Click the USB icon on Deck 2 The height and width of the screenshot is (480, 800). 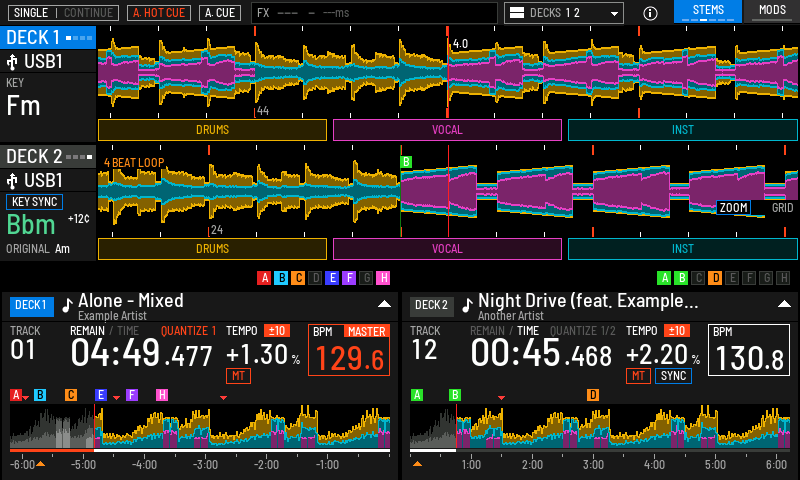(x=12, y=181)
